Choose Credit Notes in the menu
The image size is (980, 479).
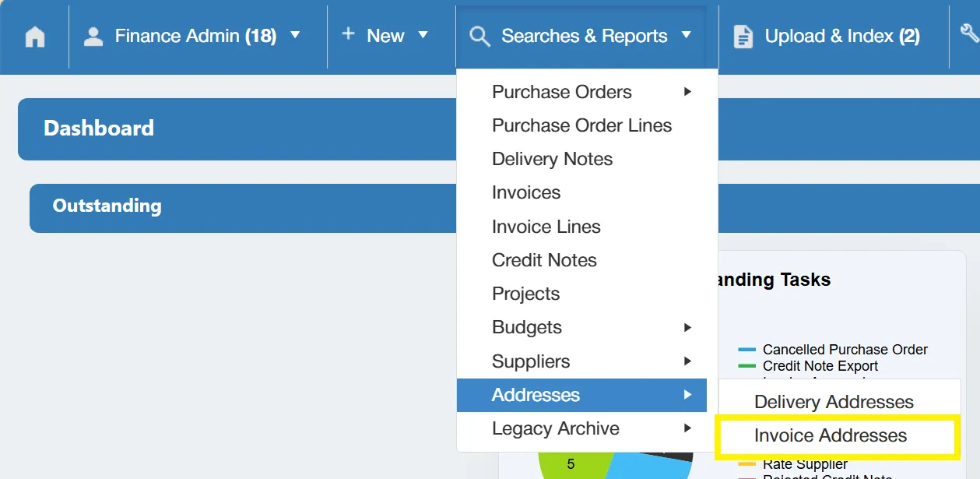(x=581, y=260)
